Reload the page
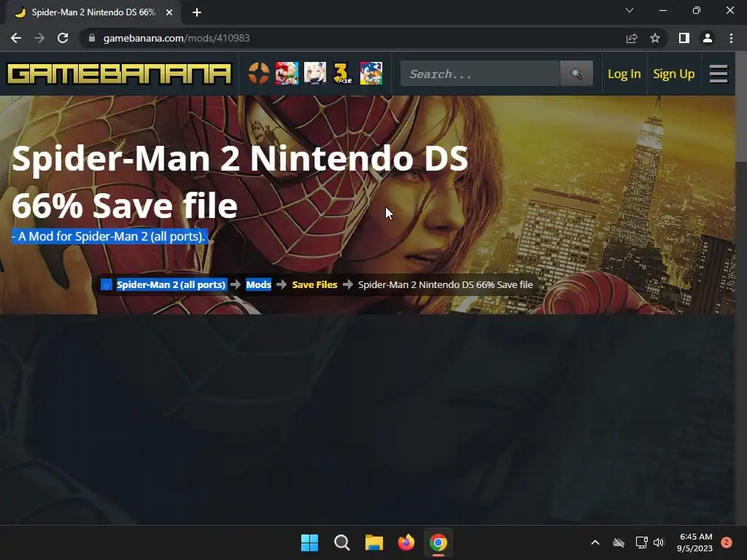The image size is (747, 560). [63, 38]
